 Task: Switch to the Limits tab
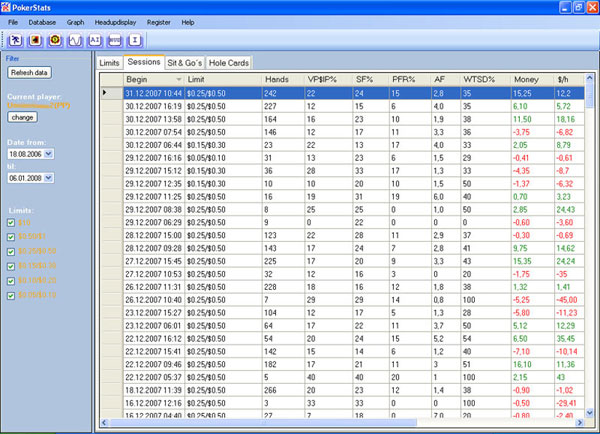tap(109, 63)
